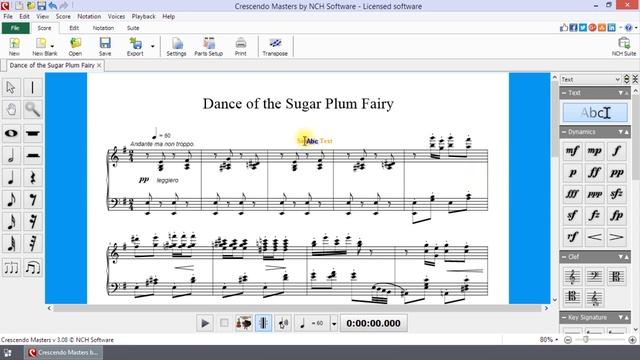Select the arrow selection tool
The width and height of the screenshot is (640, 360).
pos(11,88)
